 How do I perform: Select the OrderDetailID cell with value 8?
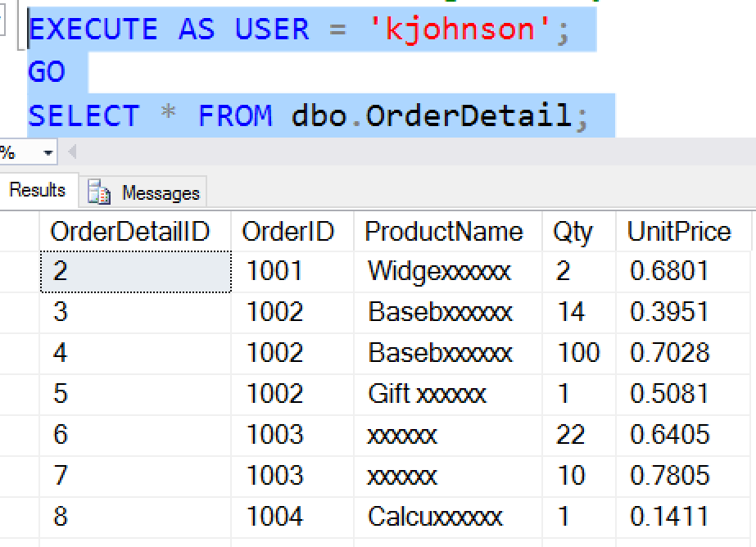[x=135, y=518]
